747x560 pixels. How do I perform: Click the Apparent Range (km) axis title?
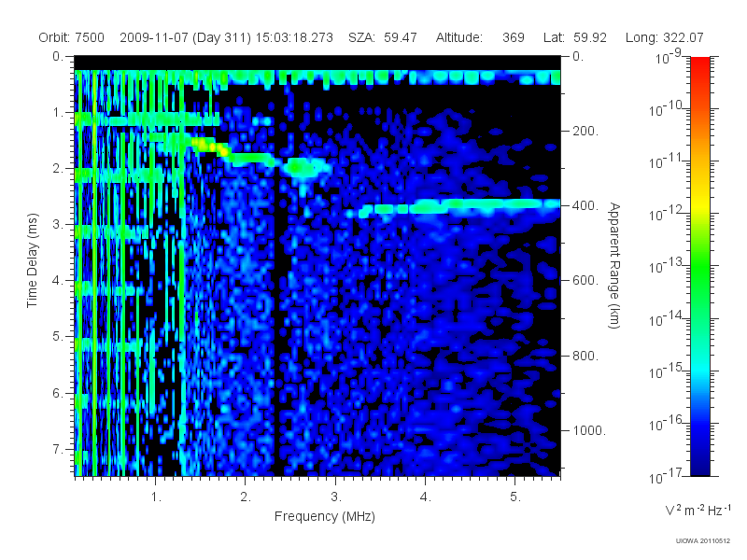pos(614,265)
